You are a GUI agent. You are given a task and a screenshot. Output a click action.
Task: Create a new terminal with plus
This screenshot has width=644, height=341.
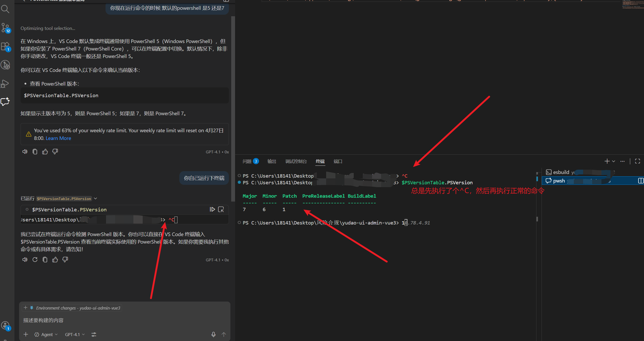pos(607,161)
